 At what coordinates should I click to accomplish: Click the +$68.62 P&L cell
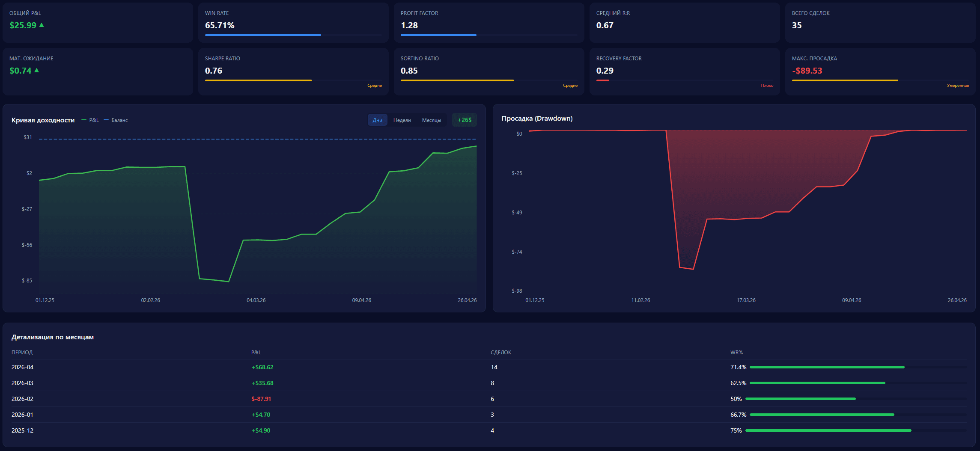coord(262,367)
